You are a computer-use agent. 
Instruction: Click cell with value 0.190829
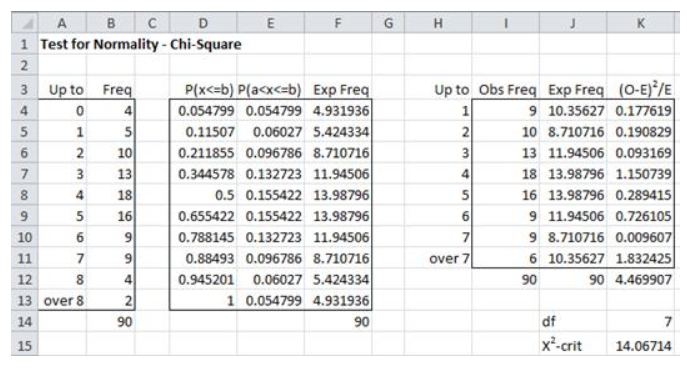tap(640, 132)
